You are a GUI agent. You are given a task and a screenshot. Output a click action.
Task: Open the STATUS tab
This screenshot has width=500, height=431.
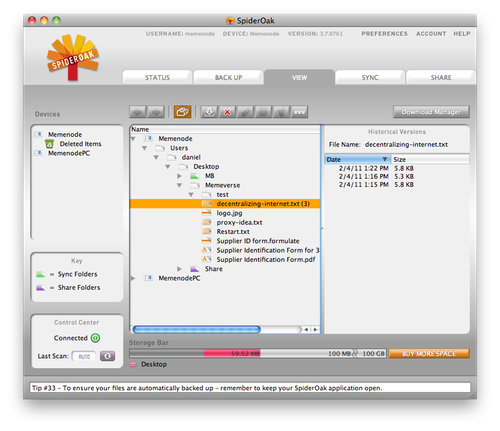tap(157, 77)
